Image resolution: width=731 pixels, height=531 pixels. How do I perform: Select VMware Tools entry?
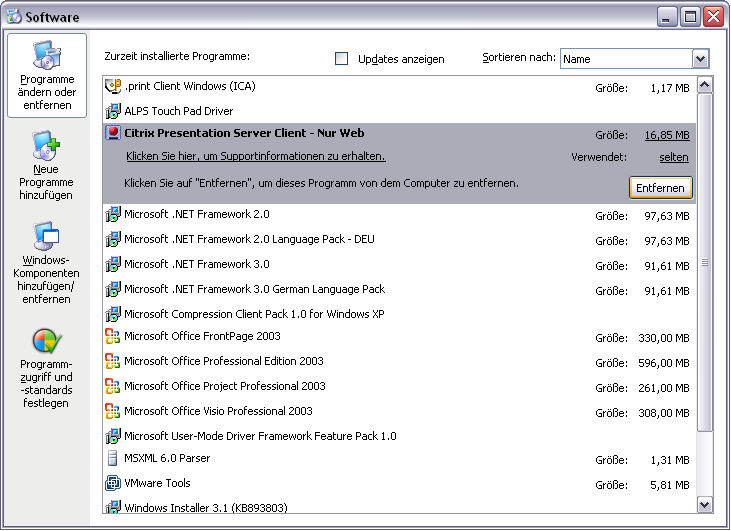tap(399, 483)
